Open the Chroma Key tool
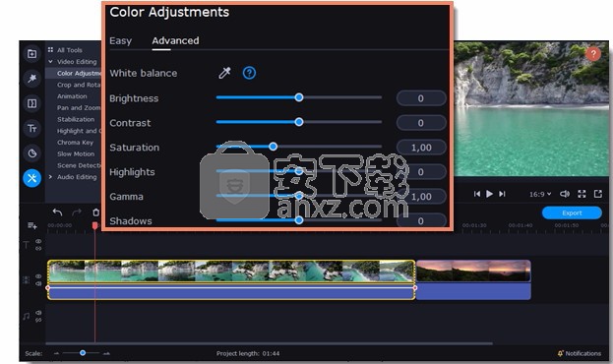613x364 pixels. (x=75, y=143)
